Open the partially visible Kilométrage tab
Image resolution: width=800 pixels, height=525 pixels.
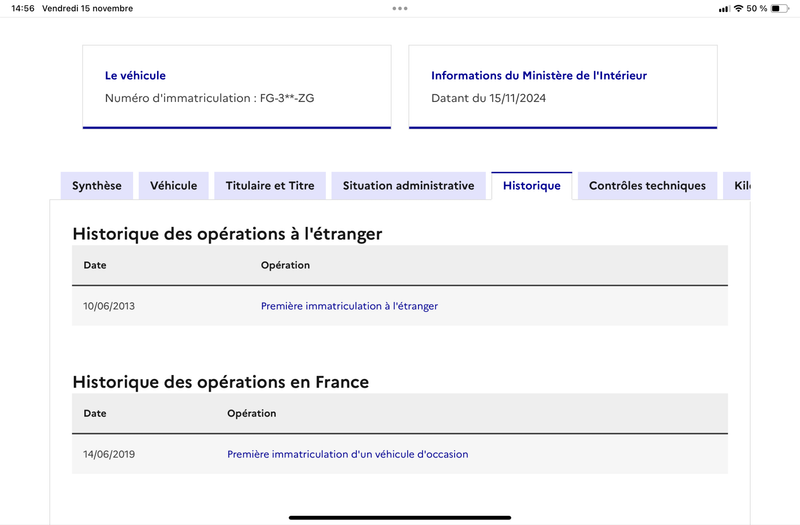(737, 186)
